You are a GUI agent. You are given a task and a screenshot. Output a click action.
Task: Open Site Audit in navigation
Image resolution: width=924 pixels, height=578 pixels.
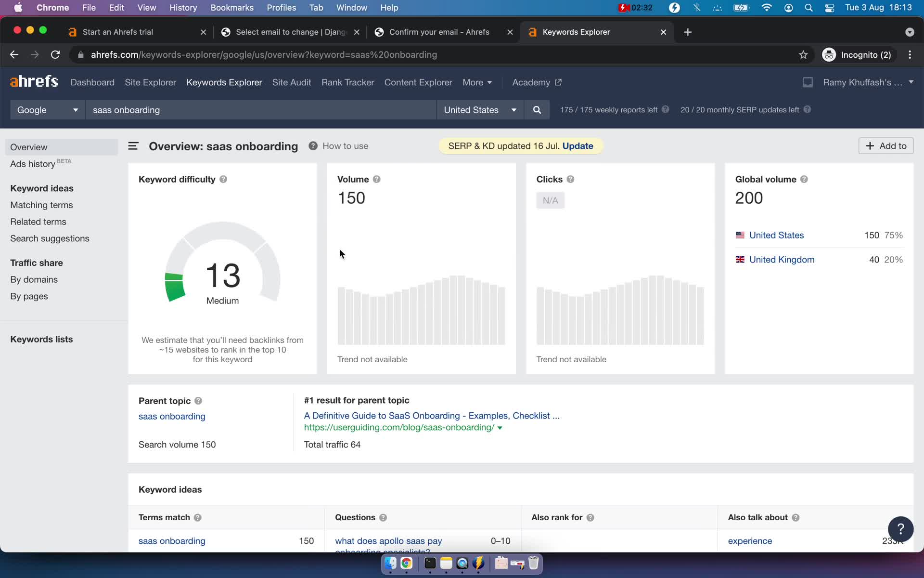(x=292, y=82)
